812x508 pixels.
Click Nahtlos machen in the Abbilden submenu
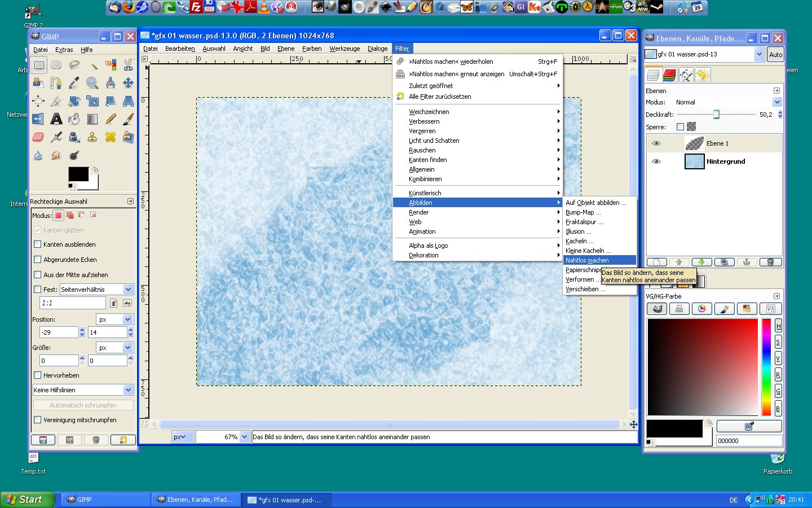click(599, 260)
